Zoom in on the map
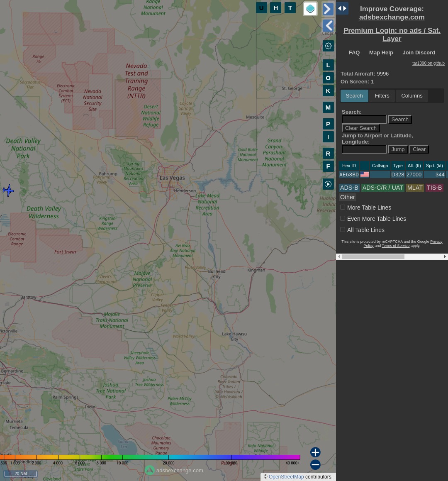The width and height of the screenshot is (448, 481). tap(315, 452)
